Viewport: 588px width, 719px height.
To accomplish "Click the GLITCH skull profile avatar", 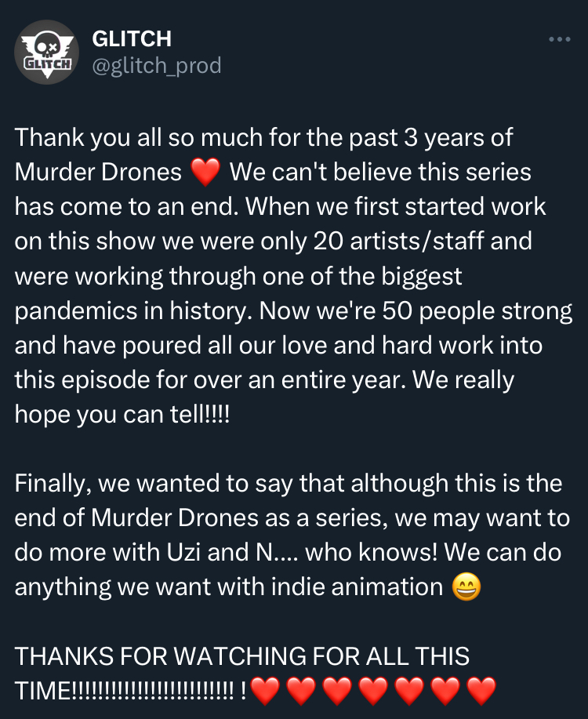I will pos(46,52).
